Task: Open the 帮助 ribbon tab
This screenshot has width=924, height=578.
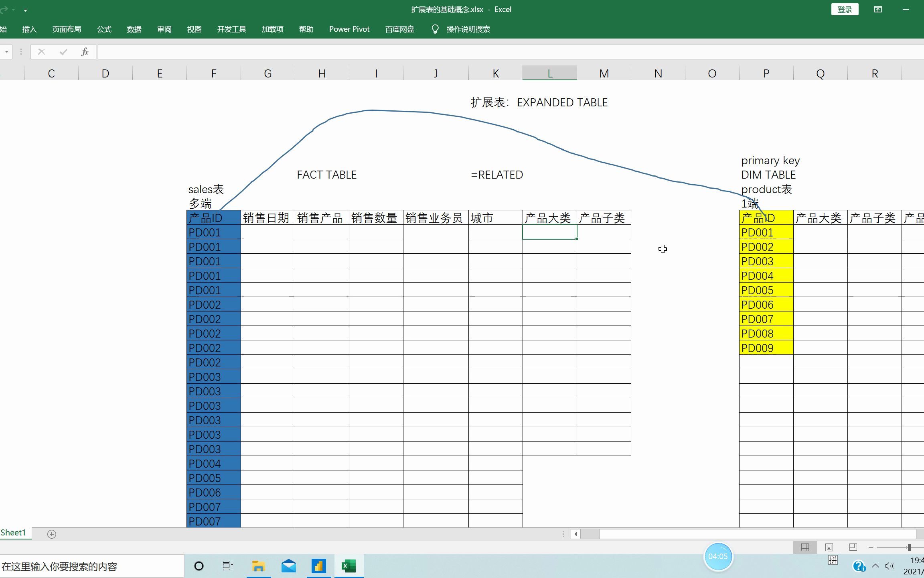Action: pos(306,29)
